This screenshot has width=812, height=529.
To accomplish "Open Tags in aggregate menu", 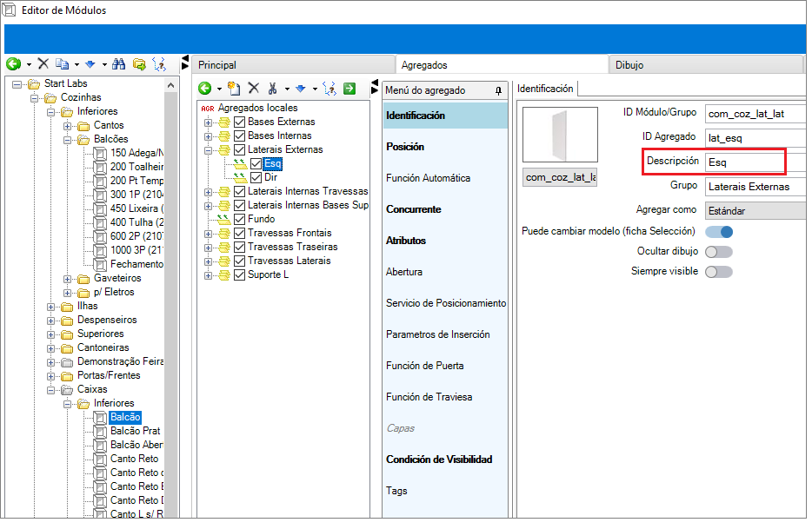I will 396,492.
